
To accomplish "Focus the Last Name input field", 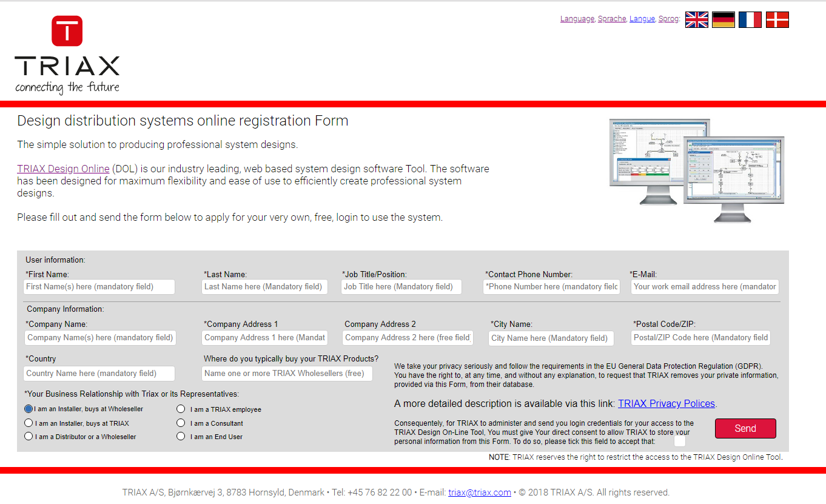I will 264,287.
